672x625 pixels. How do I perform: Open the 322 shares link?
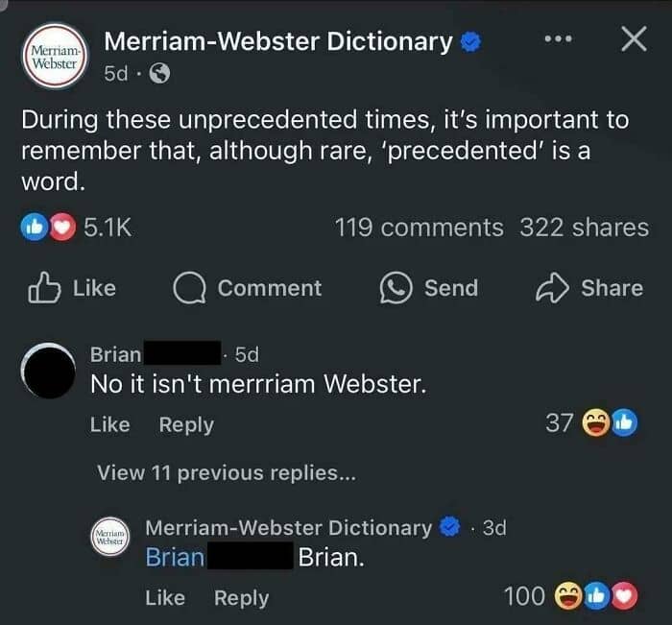(584, 228)
